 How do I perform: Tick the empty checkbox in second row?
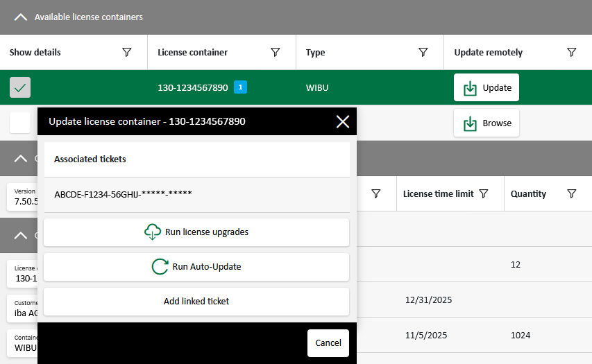20,123
